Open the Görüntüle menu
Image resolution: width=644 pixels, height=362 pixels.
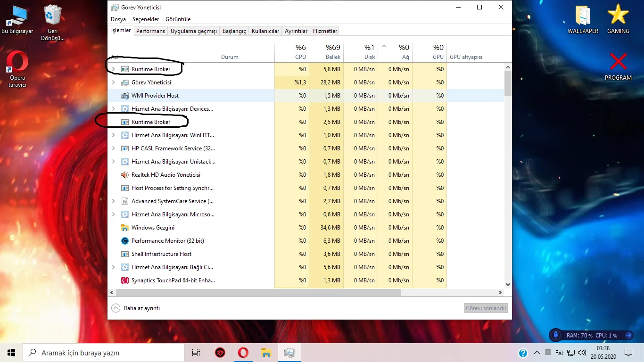click(x=178, y=19)
